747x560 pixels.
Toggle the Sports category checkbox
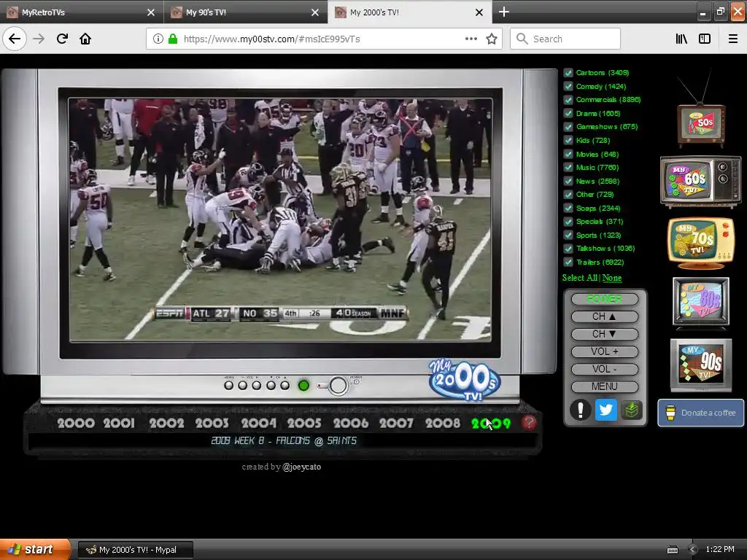click(x=568, y=235)
